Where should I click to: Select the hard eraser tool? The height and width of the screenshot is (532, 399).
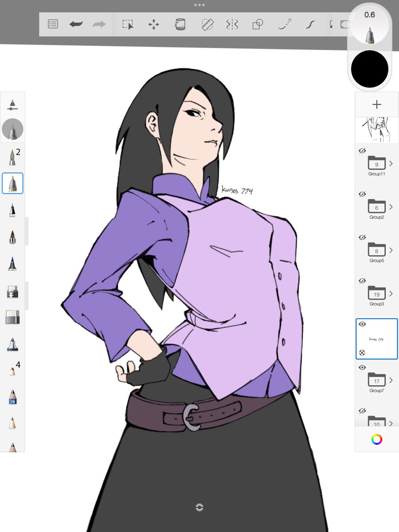[x=13, y=317]
